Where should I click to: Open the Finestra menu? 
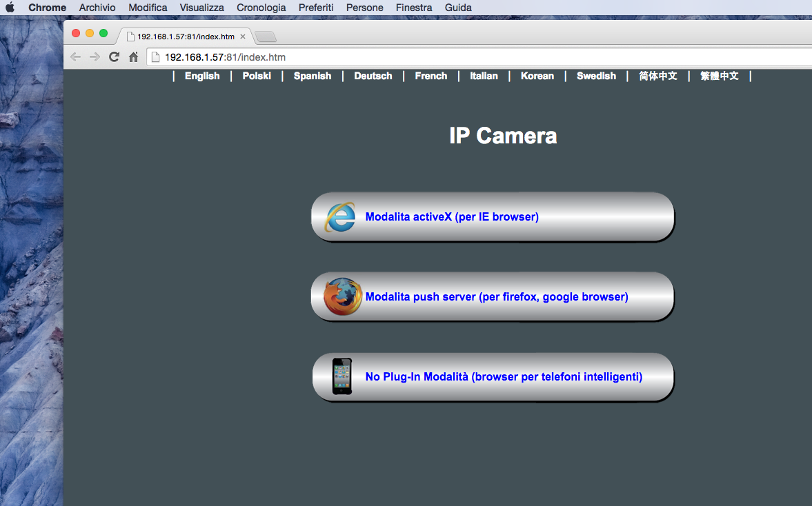click(x=413, y=8)
